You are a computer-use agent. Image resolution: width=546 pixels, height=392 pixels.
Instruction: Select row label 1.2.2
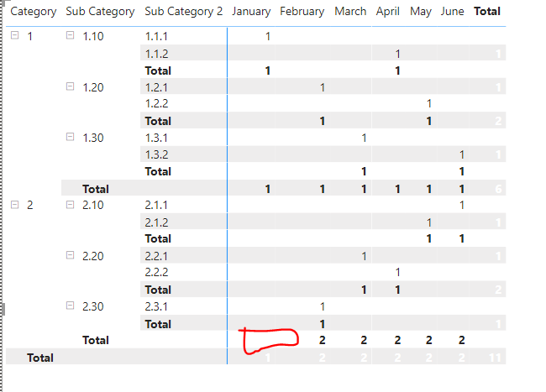tap(156, 103)
